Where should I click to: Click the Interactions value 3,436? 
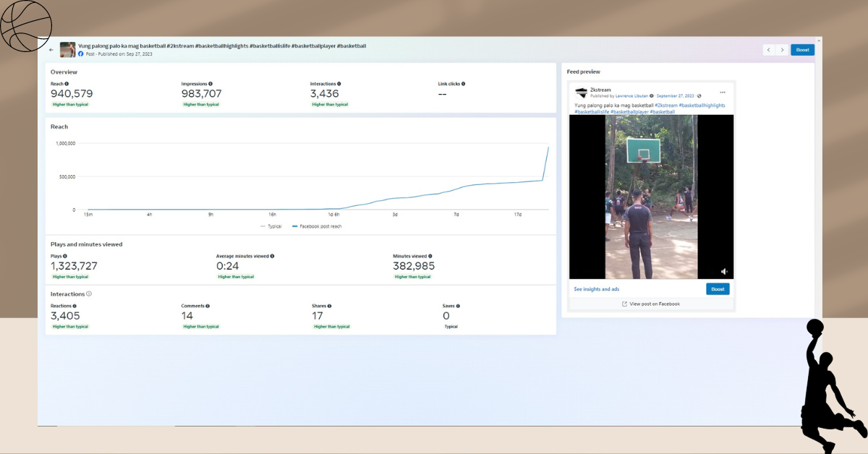pyautogui.click(x=325, y=93)
